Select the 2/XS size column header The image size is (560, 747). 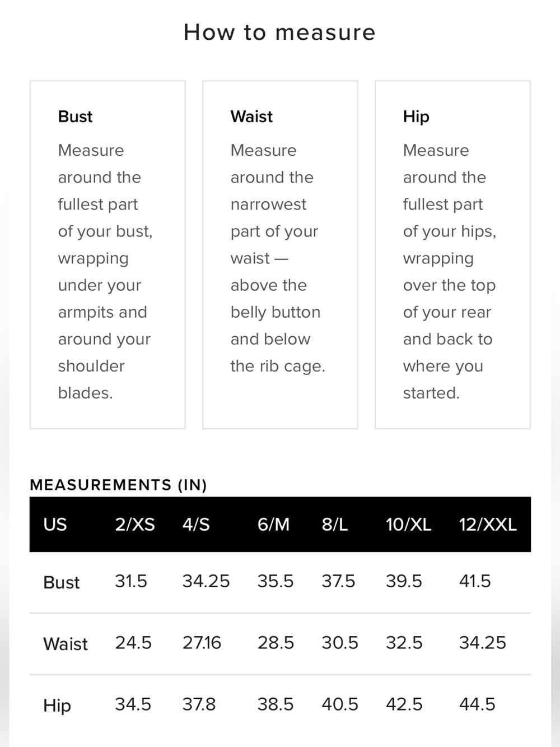(x=135, y=525)
